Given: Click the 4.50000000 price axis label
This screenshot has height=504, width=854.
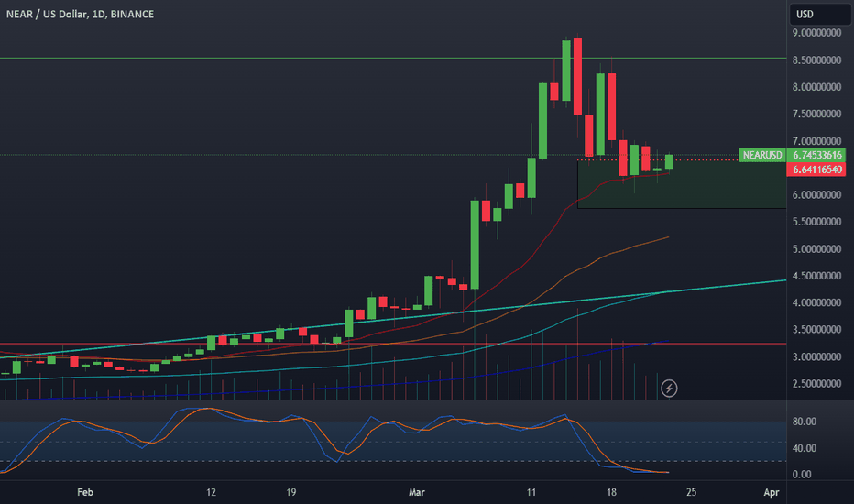Looking at the screenshot, I should pyautogui.click(x=817, y=276).
